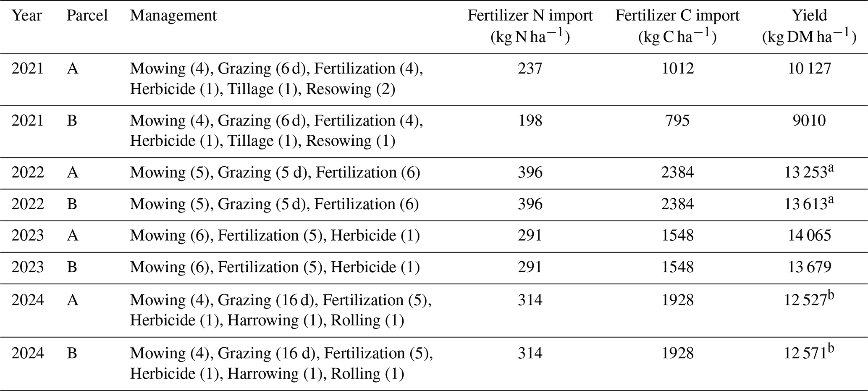Viewport: 868px width, 391px height.
Task: Select the Management column header
Action: tap(173, 16)
